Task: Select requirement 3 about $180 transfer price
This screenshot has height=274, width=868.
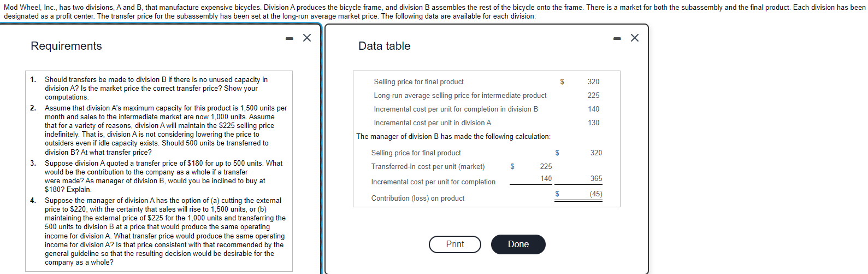Action: pos(163,176)
